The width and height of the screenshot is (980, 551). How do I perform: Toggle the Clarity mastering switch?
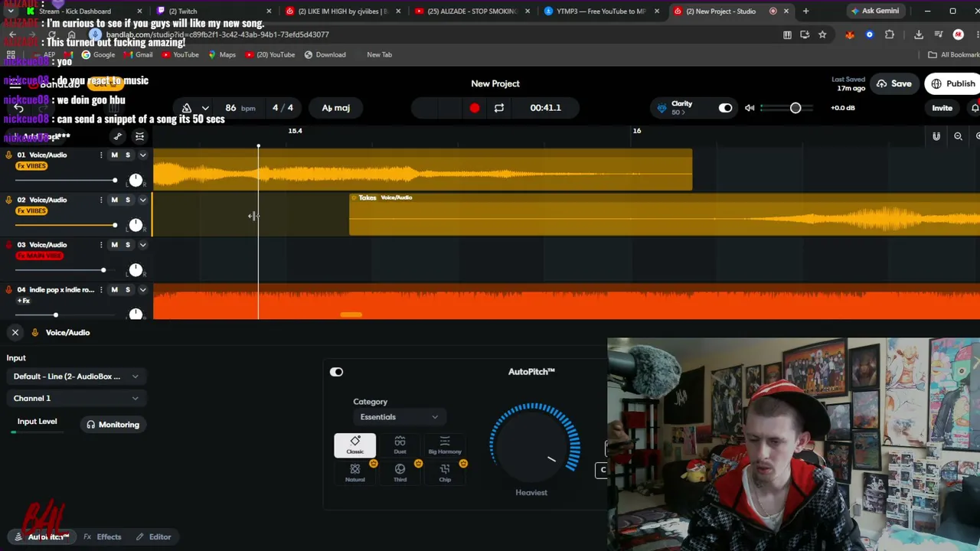pos(725,108)
